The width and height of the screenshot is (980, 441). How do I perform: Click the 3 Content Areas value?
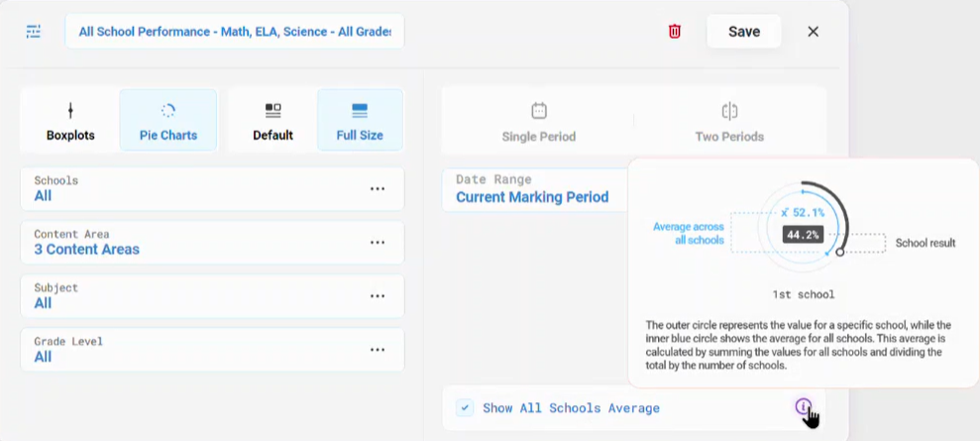(87, 249)
